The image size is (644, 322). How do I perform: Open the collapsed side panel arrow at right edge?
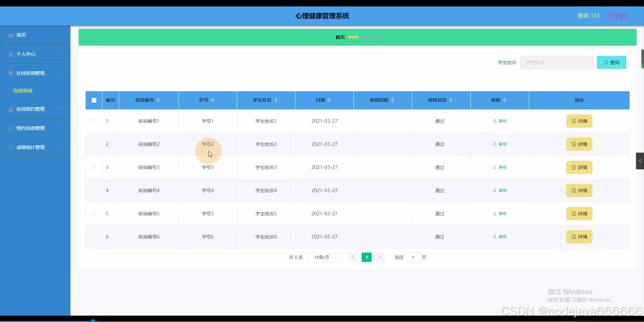[x=640, y=161]
